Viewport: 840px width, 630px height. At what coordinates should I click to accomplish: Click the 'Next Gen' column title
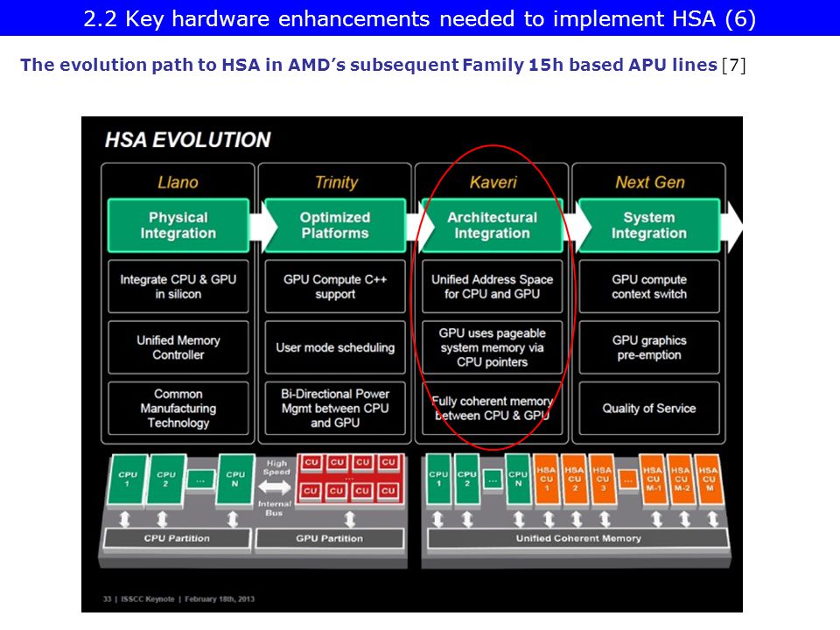click(650, 182)
